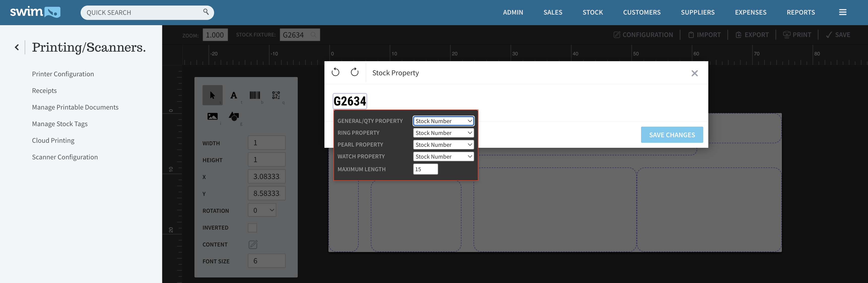
Task: Open Scanner Configuration link
Action: click(x=65, y=157)
